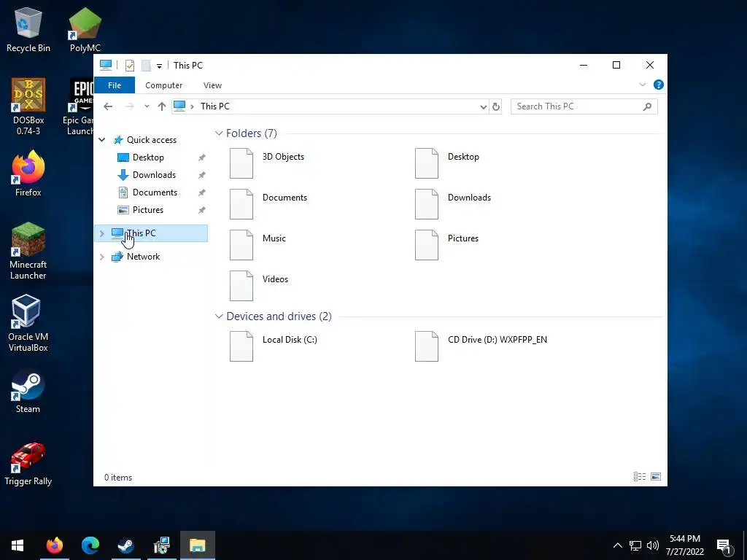Open the Pictures folder in Folders group
Screen dimensions: 747x560
[447, 245]
